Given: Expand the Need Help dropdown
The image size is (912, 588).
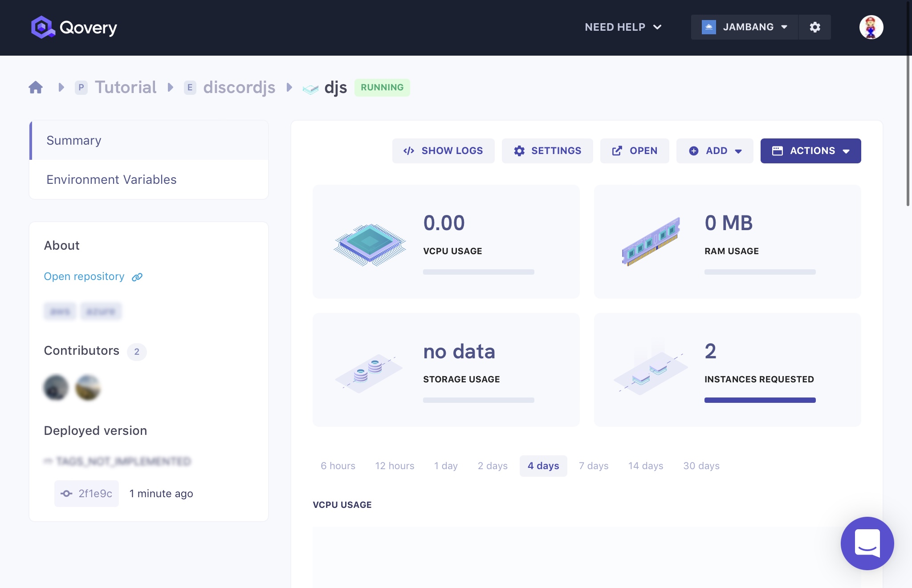Looking at the screenshot, I should pos(623,27).
